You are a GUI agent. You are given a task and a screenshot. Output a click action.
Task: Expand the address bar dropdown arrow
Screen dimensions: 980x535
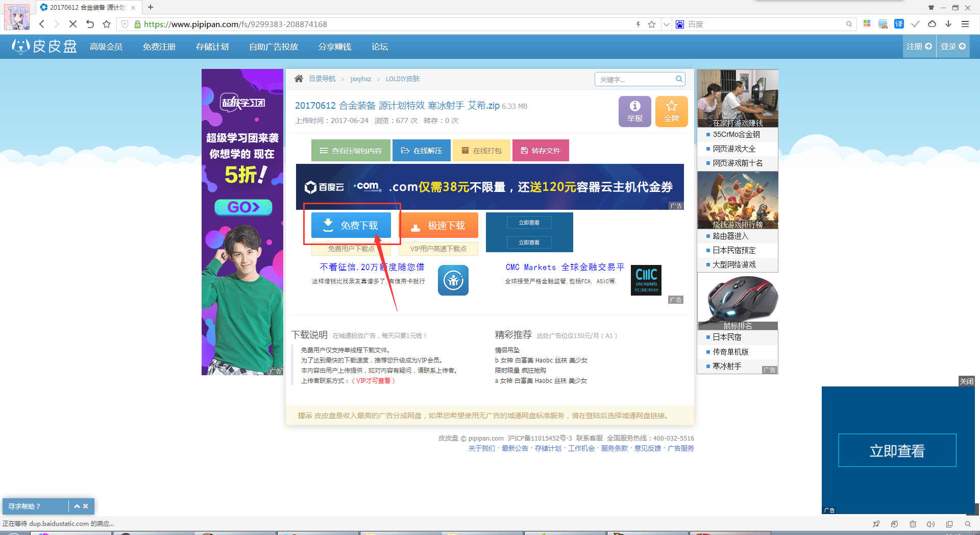(x=666, y=25)
